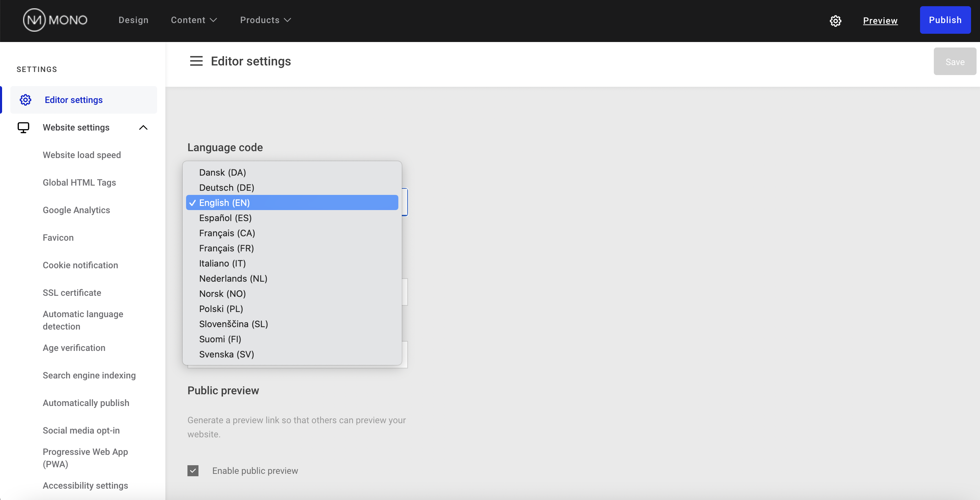Choose Nederlands (NL) from language list

pos(292,278)
